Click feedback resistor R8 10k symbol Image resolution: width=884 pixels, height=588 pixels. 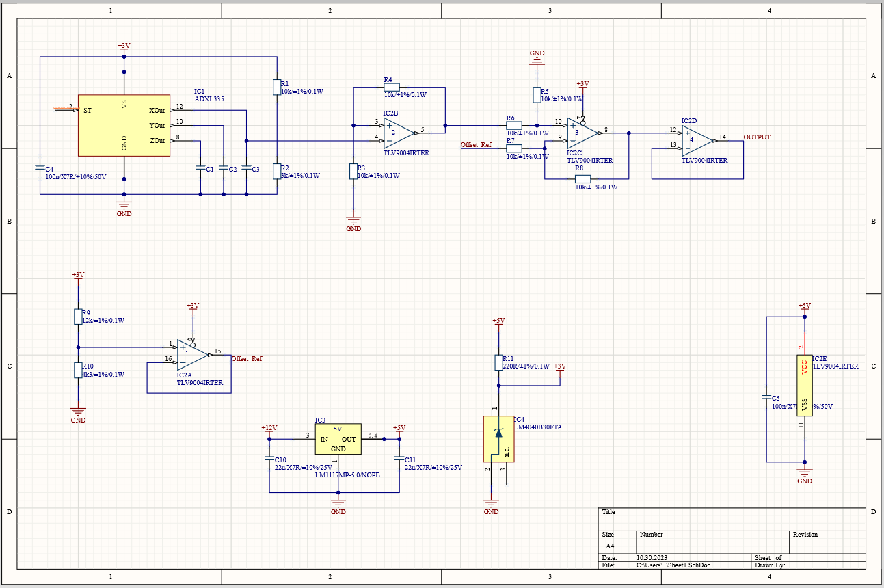coord(582,178)
